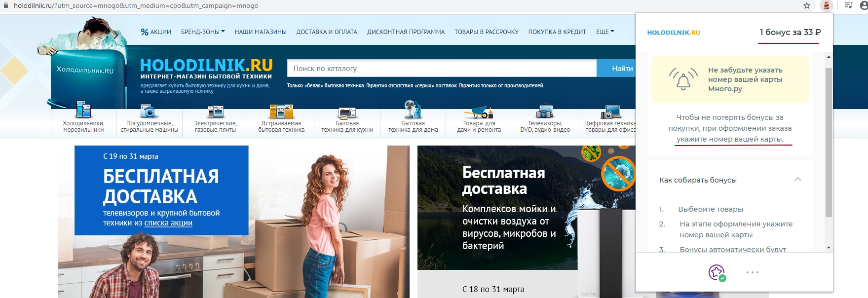Click the popup scrollbar down arrow
This screenshot has height=298, width=868.
click(x=829, y=248)
